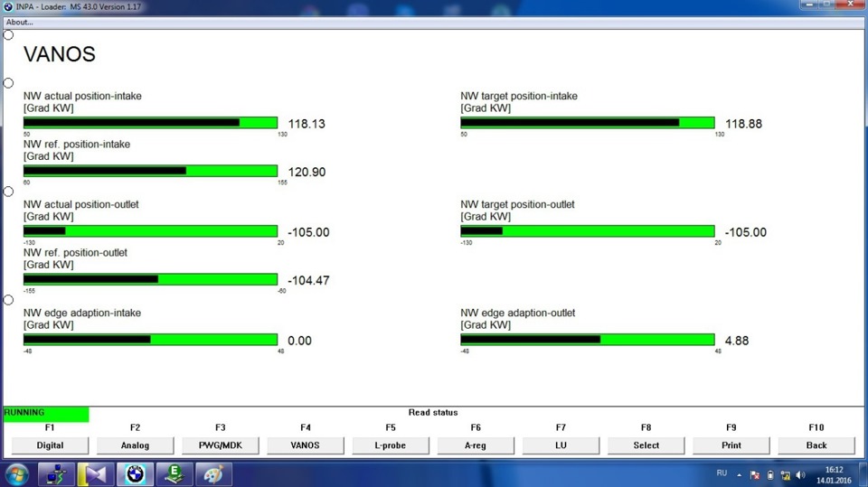Open the Paint palette taskbar icon
Screen dimensions: 868x487
pos(213,474)
